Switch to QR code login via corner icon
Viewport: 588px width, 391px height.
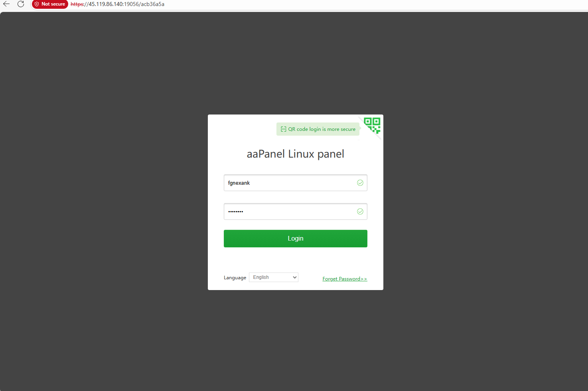point(373,125)
